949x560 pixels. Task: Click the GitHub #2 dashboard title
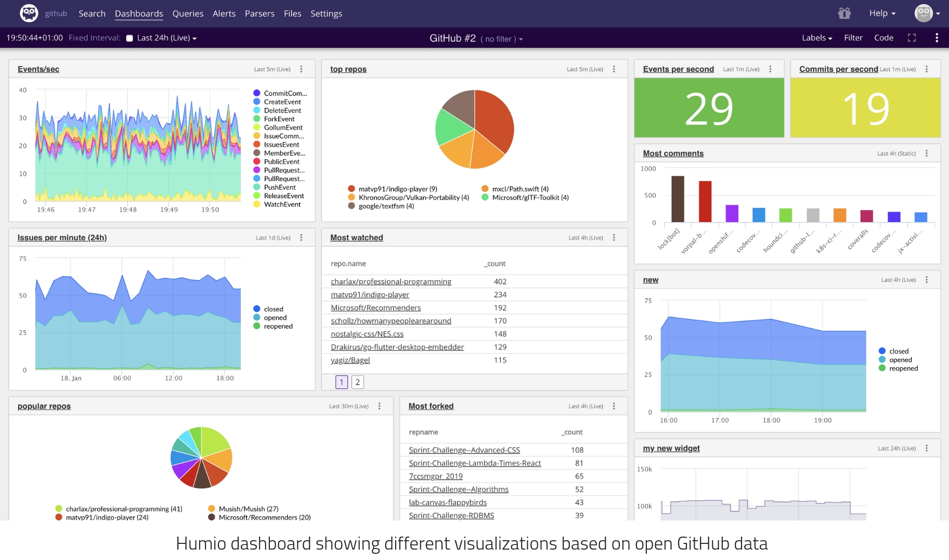[452, 38]
